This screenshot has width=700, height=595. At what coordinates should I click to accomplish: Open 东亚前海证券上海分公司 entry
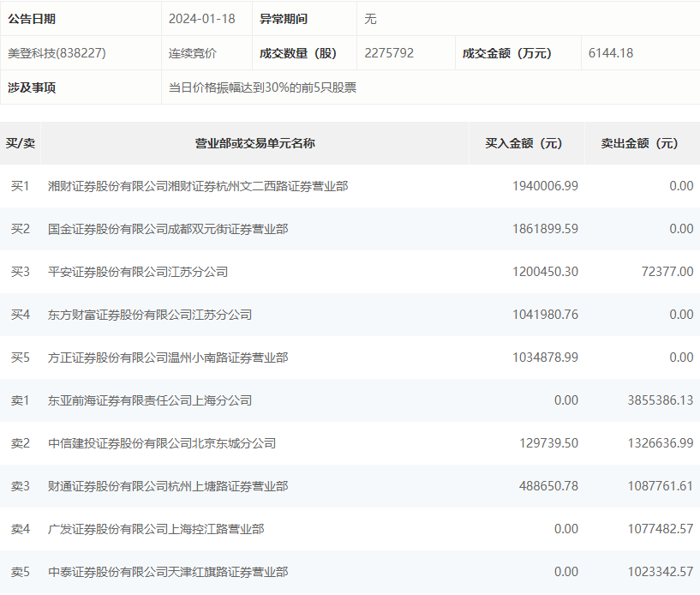tap(150, 400)
